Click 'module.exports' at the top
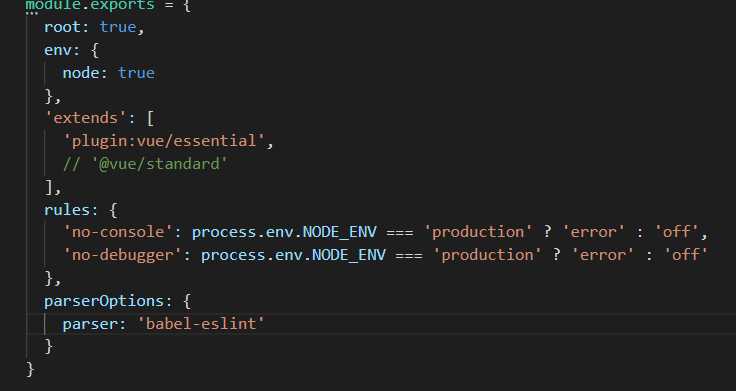The image size is (736, 391). point(90,5)
